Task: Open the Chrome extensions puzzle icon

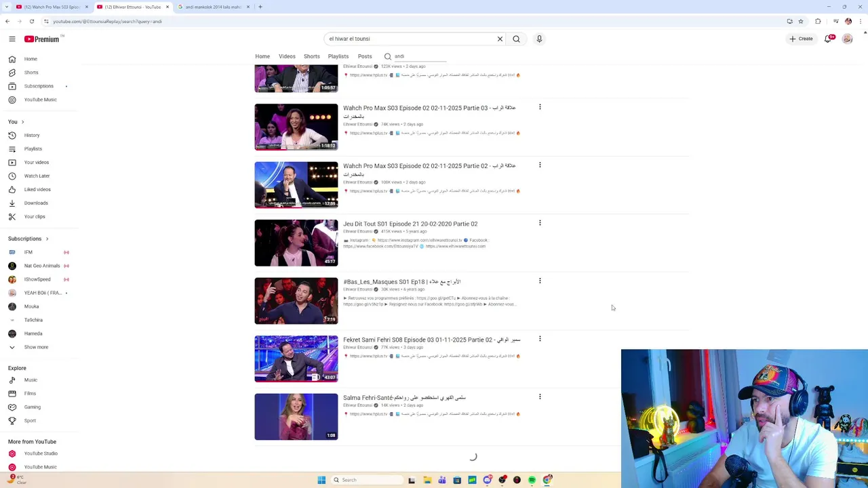Action: tap(818, 21)
